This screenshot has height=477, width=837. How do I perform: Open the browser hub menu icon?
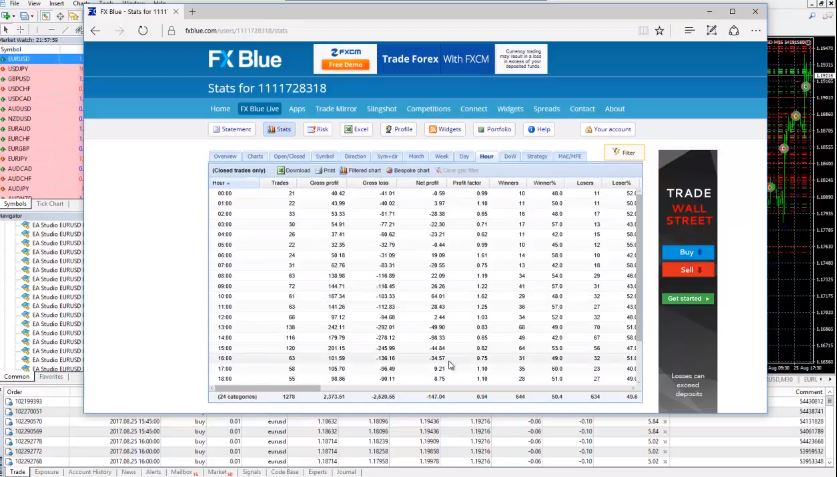tap(689, 31)
